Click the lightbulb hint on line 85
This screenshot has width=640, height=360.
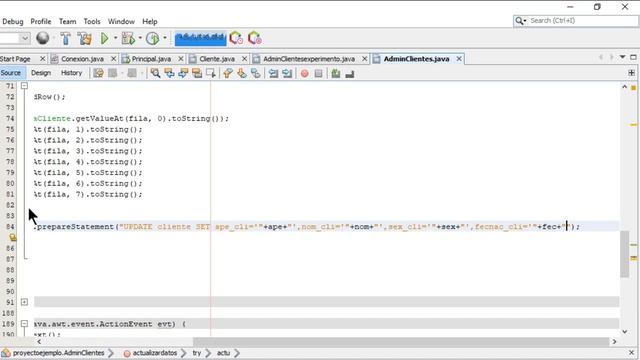(13, 237)
